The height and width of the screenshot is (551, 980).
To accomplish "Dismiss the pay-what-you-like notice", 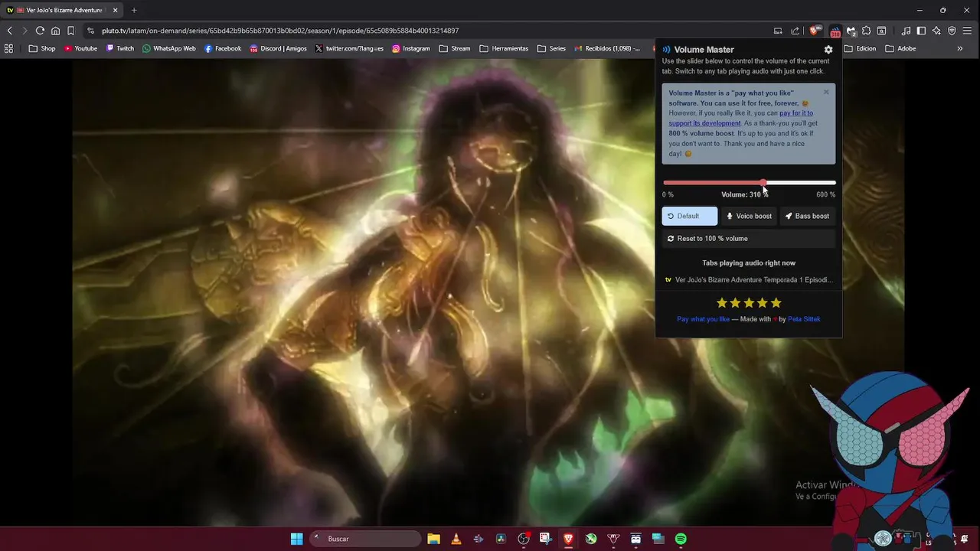I will click(x=826, y=92).
